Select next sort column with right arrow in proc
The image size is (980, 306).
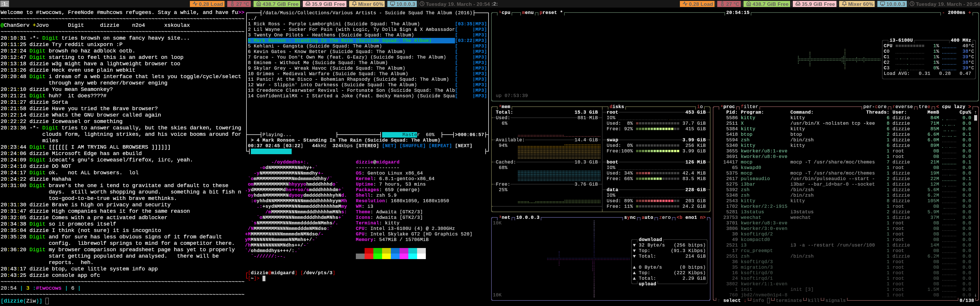(x=969, y=107)
